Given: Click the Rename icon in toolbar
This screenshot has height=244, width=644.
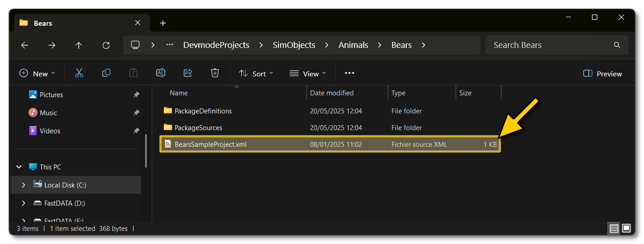Looking at the screenshot, I should point(161,73).
